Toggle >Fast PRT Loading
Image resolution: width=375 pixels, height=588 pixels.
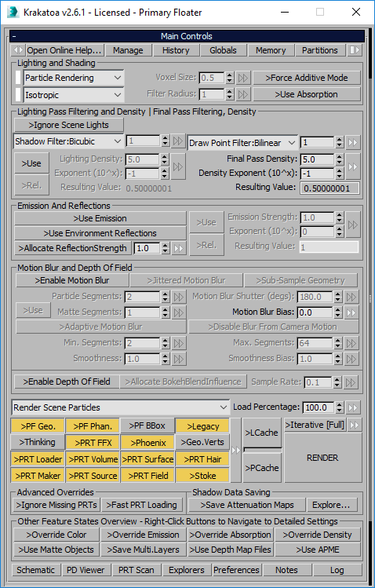click(x=142, y=505)
